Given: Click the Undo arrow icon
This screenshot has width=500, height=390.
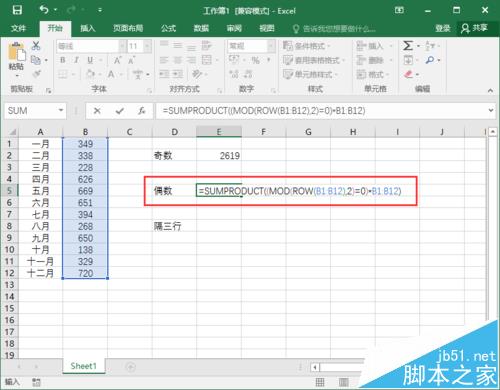Looking at the screenshot, I should pyautogui.click(x=44, y=10).
